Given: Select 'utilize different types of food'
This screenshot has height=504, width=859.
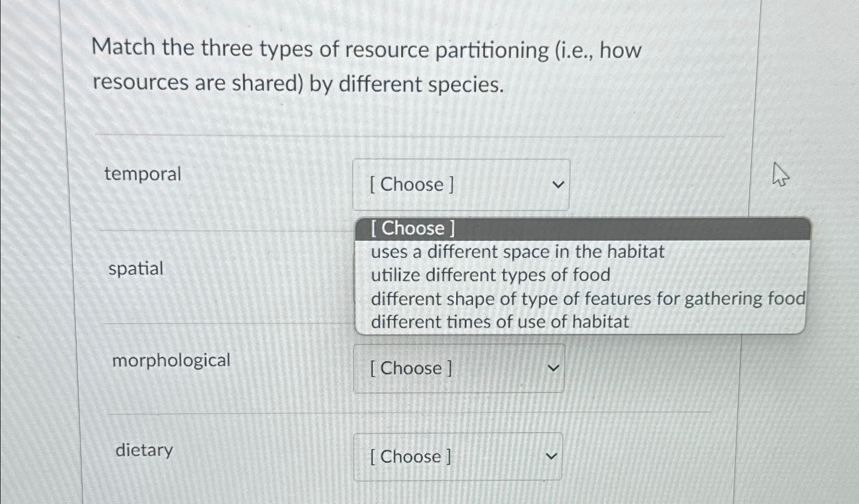Looking at the screenshot, I should (489, 275).
